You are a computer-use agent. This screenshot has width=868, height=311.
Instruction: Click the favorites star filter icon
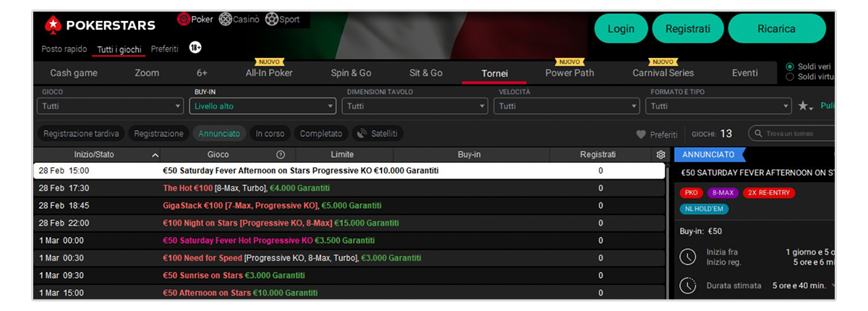tap(804, 106)
